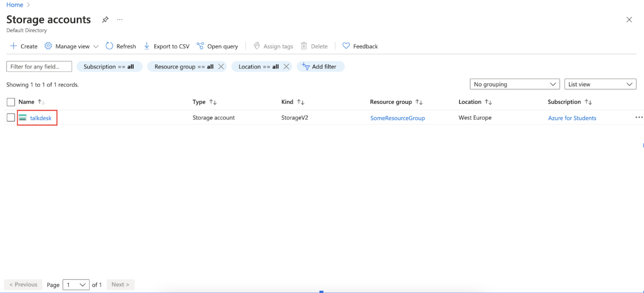Click the Showing 1 to 1 of 1 records text
This screenshot has height=293, width=644.
(42, 85)
